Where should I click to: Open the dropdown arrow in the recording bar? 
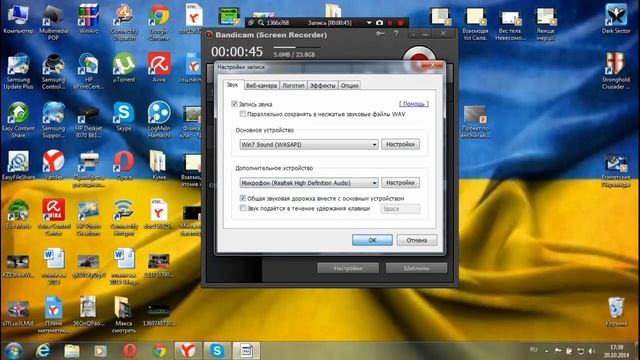point(369,23)
